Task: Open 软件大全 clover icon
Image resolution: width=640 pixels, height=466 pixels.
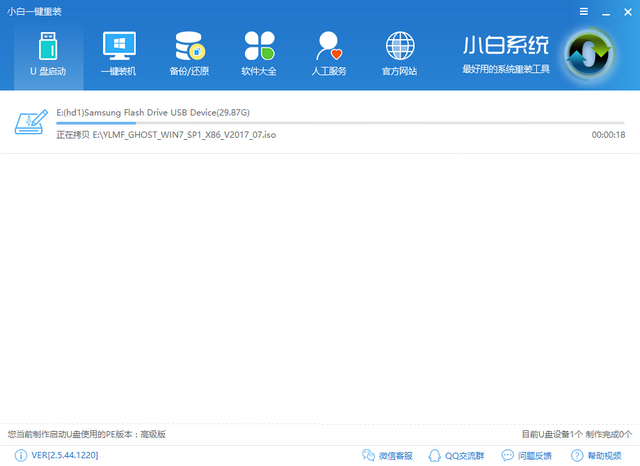Action: coord(258,54)
